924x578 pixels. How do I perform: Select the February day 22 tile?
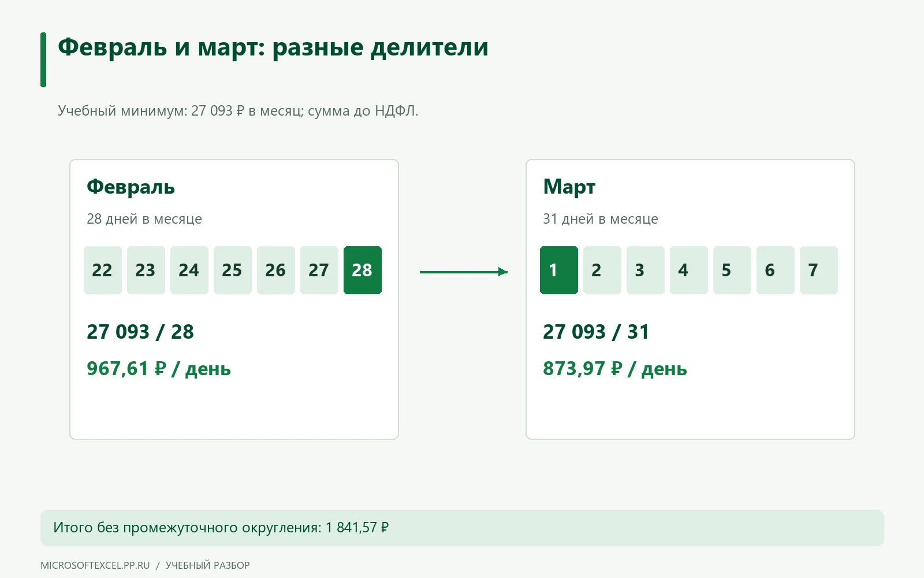pyautogui.click(x=103, y=270)
